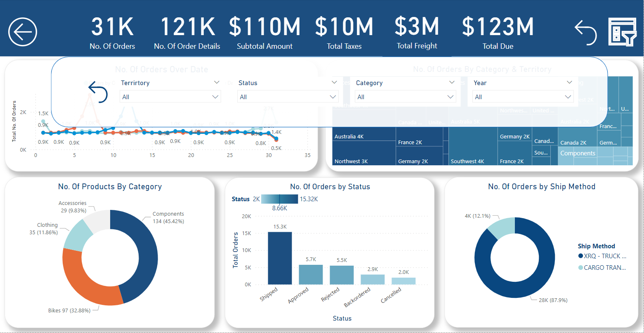644x333 pixels.
Task: Click the Australia 4K treemap tile
Action: click(363, 136)
